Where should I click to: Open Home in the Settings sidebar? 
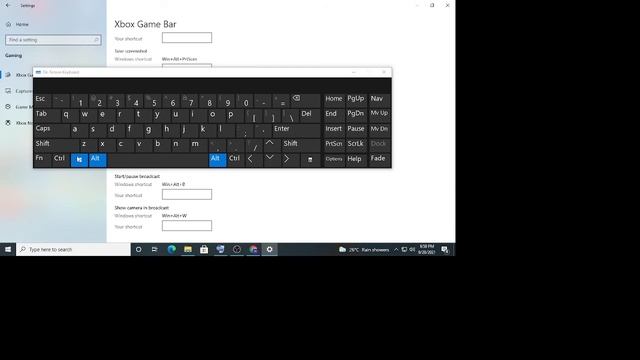tap(18, 24)
